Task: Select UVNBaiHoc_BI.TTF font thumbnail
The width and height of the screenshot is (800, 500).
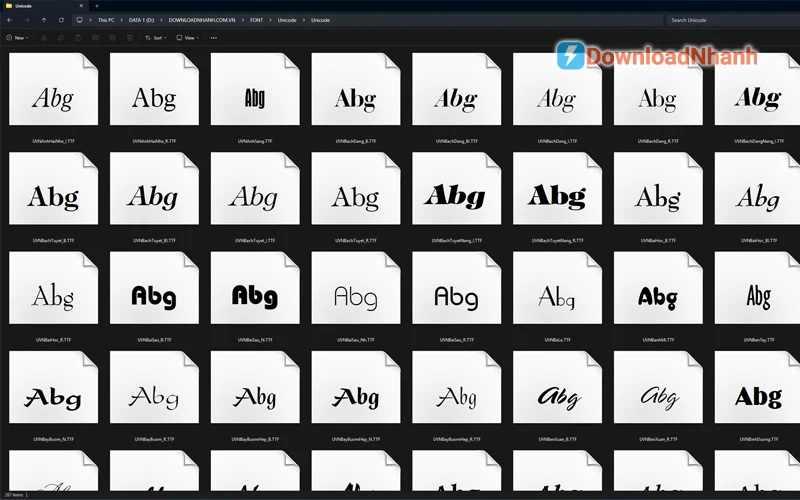Action: (758, 189)
